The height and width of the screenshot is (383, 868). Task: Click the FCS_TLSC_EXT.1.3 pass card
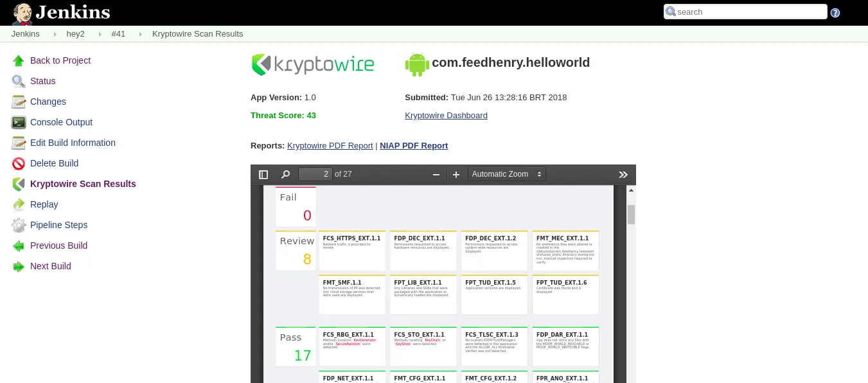495,347
